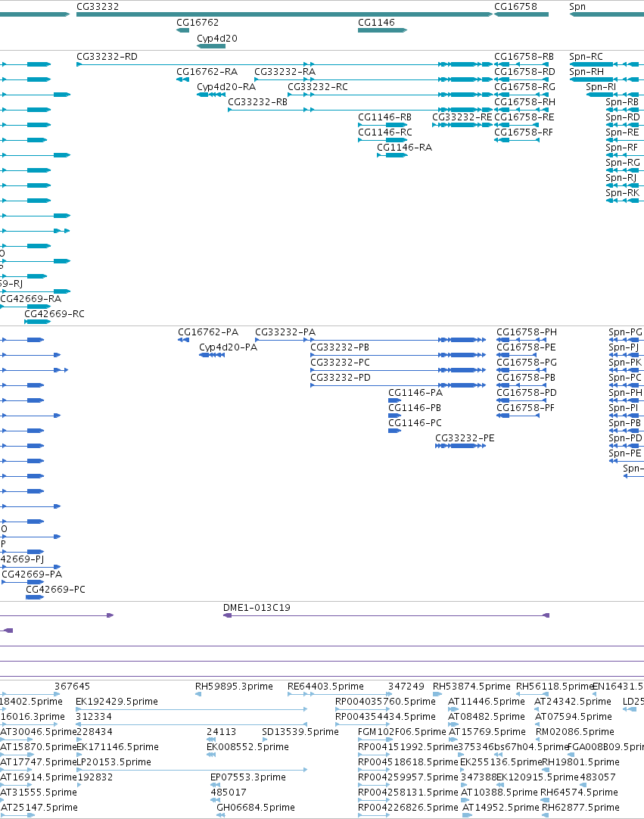Click the DME1-013C19 feature label
Screen dimensions: 644x819
click(x=257, y=608)
